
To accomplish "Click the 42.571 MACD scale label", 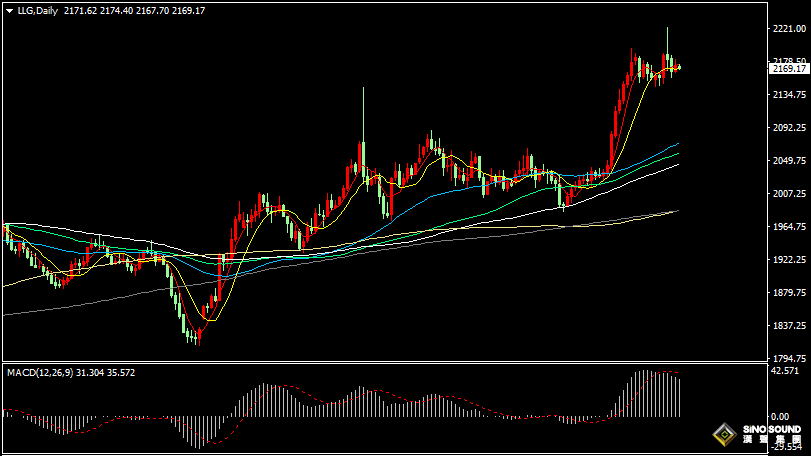I will (x=786, y=371).
